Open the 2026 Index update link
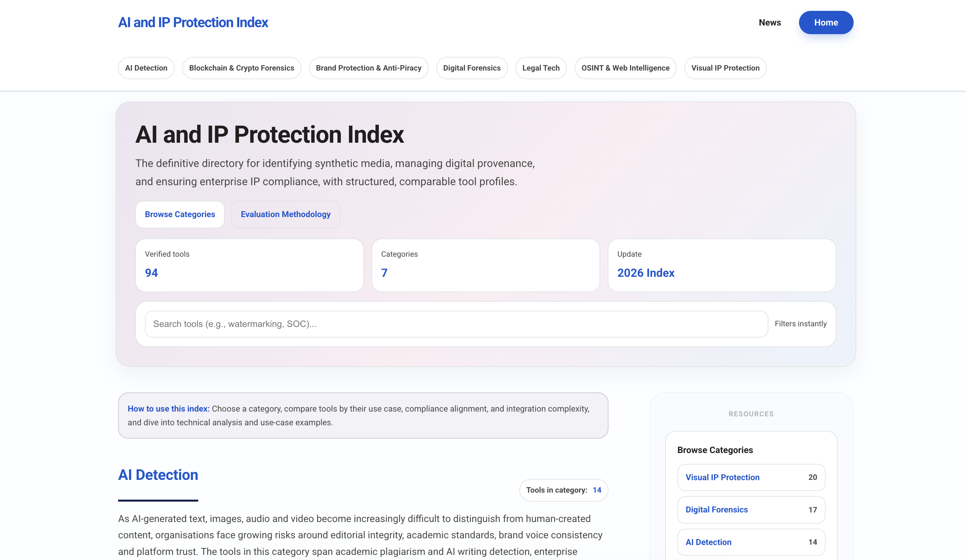The height and width of the screenshot is (560, 966). 646,273
